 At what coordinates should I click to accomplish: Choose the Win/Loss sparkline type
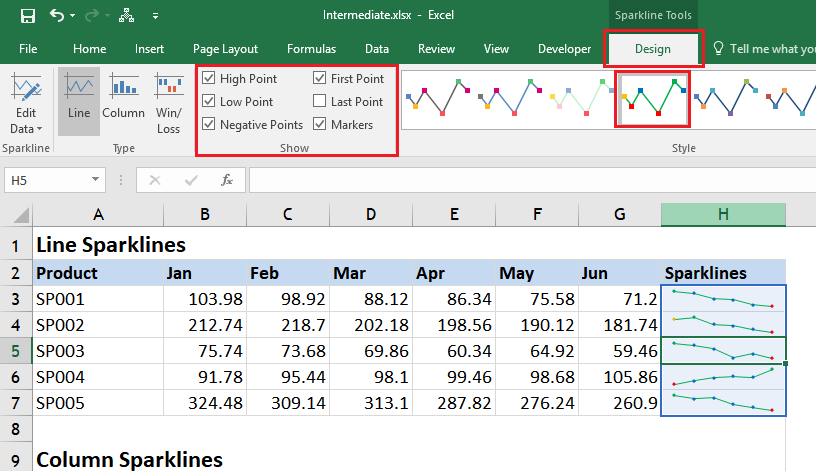(x=169, y=101)
